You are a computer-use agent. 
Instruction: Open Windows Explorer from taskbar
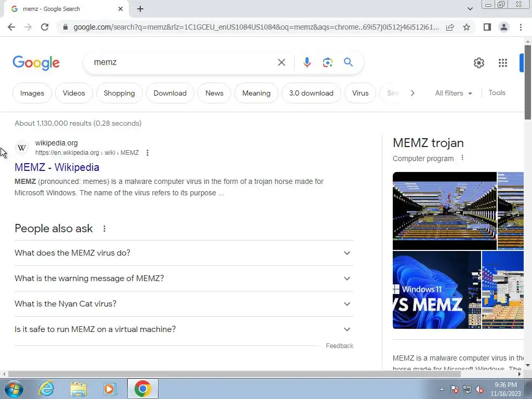pyautogui.click(x=78, y=389)
